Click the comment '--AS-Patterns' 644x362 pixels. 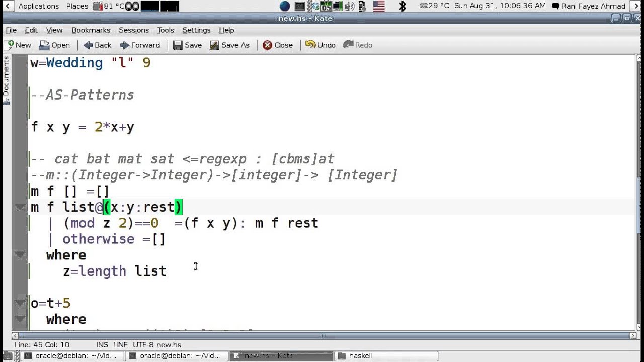[83, 95]
